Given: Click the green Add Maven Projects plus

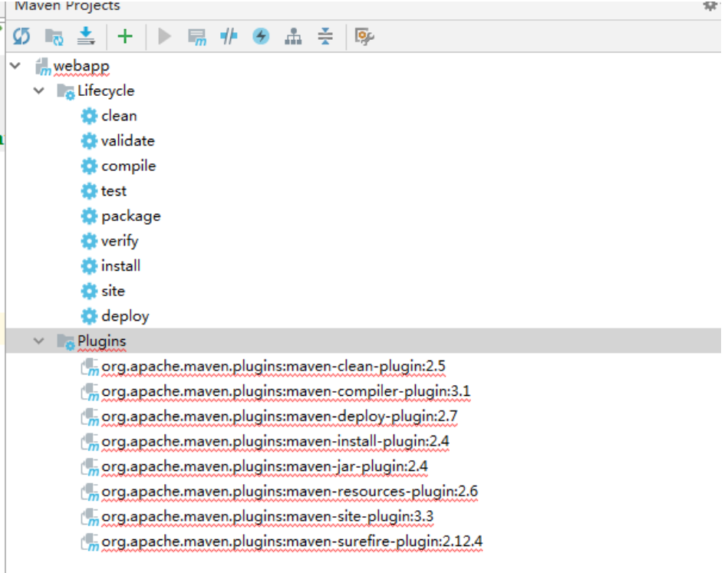Looking at the screenshot, I should [125, 36].
